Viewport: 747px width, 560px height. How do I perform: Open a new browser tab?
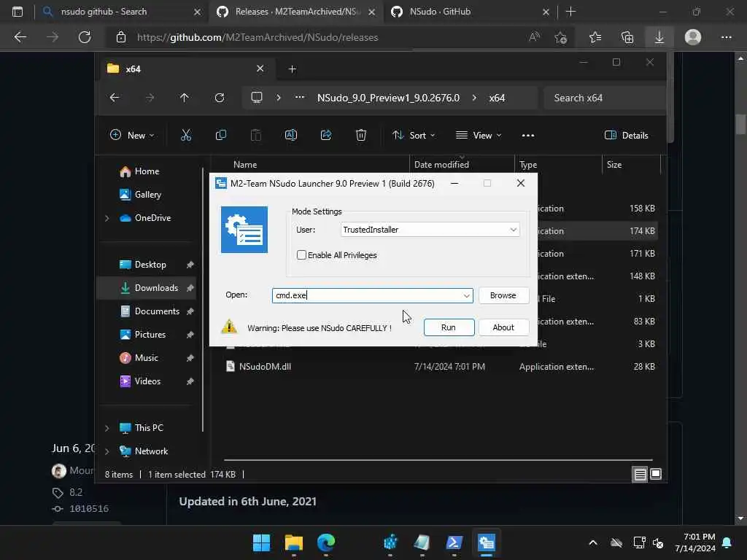point(570,12)
